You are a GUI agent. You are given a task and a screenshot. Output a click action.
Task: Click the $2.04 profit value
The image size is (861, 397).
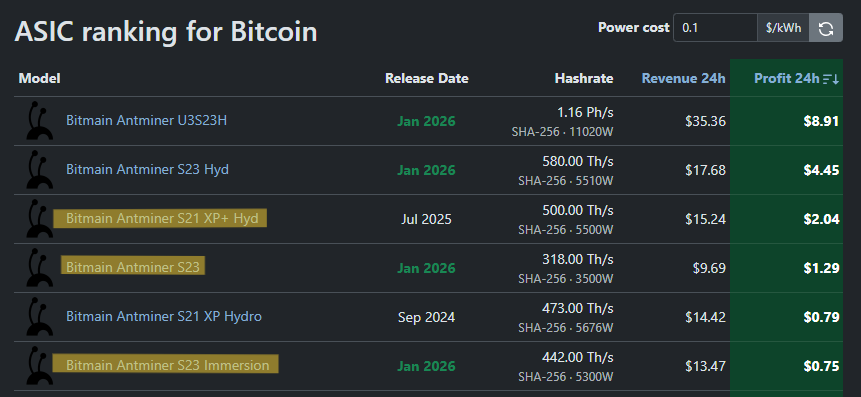[x=821, y=219]
